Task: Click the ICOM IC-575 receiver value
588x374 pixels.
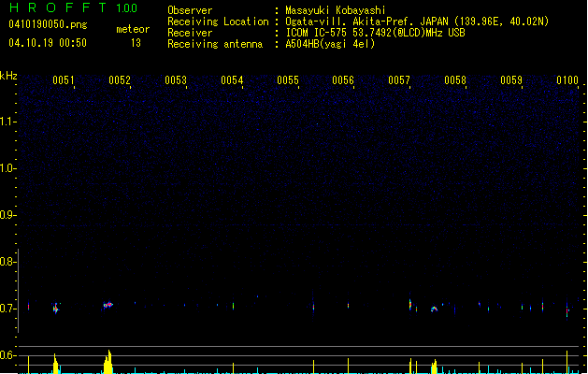Action: point(375,33)
